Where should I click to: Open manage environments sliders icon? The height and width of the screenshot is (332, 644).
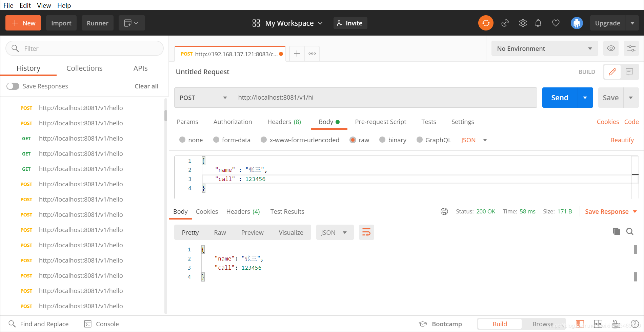click(x=631, y=48)
